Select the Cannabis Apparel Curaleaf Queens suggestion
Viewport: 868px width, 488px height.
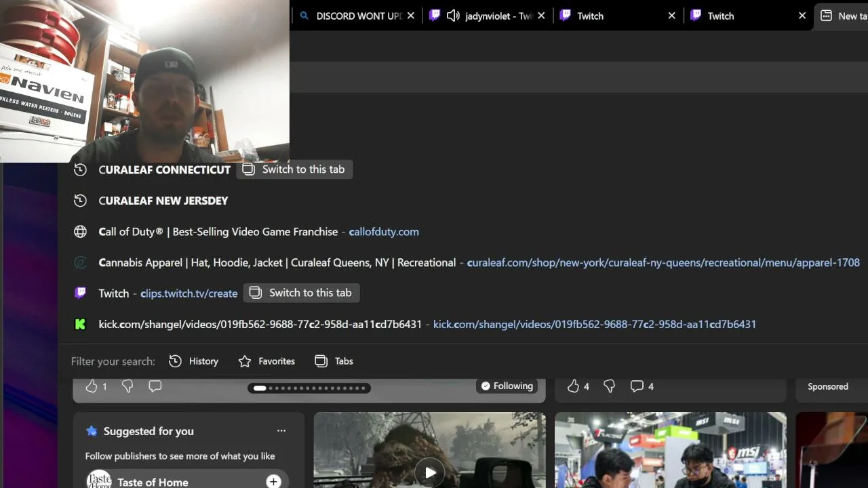[277, 263]
